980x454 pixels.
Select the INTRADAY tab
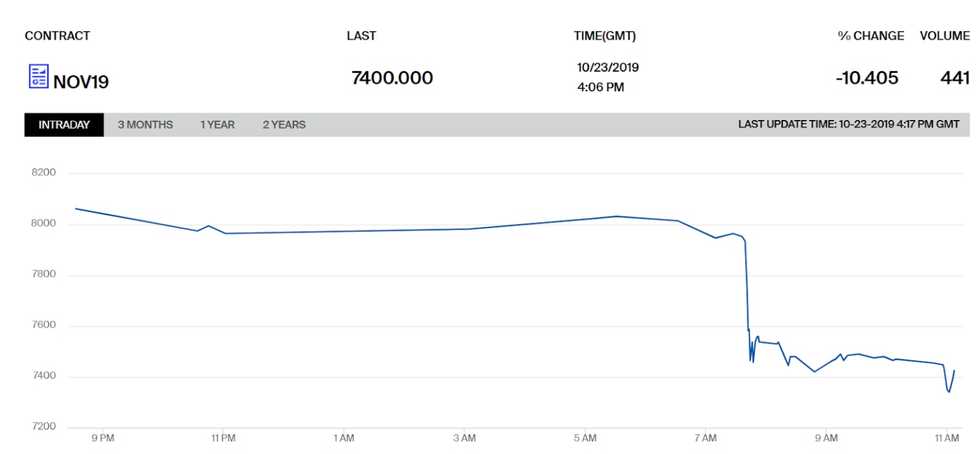click(64, 125)
